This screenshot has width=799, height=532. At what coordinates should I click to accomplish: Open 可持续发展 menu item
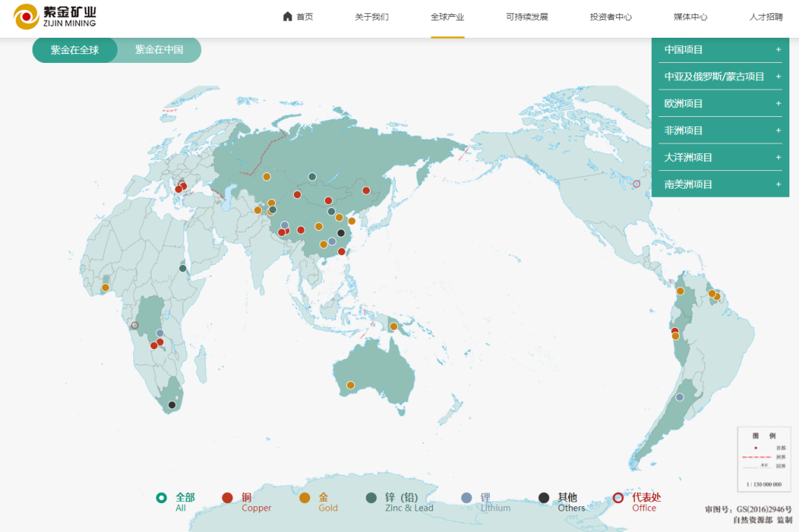coord(527,17)
